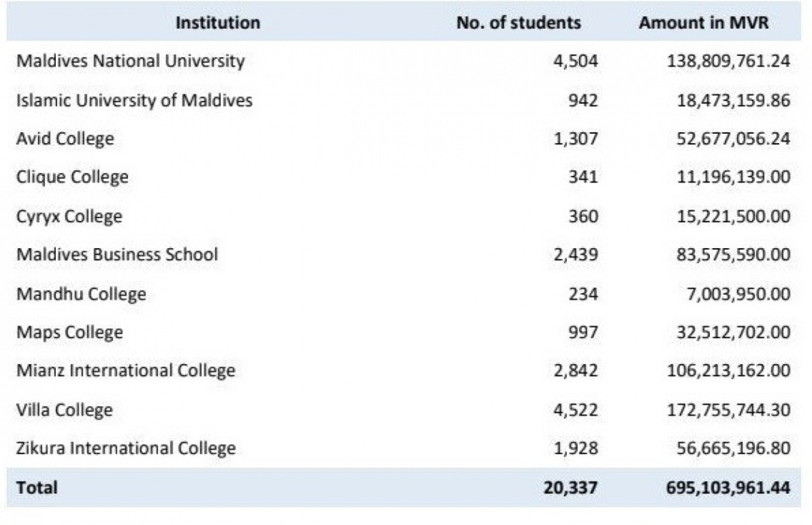The image size is (812, 525).
Task: Select Mianz International College text
Action: [126, 371]
